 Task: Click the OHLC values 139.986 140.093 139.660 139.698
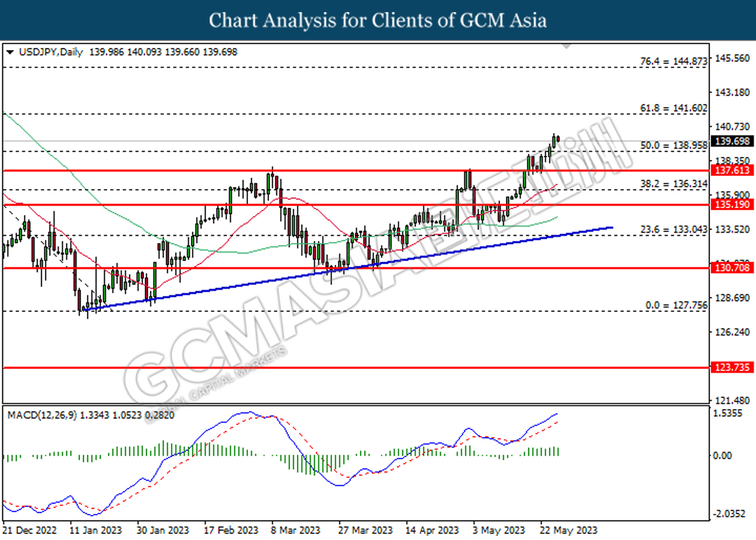coord(163,52)
